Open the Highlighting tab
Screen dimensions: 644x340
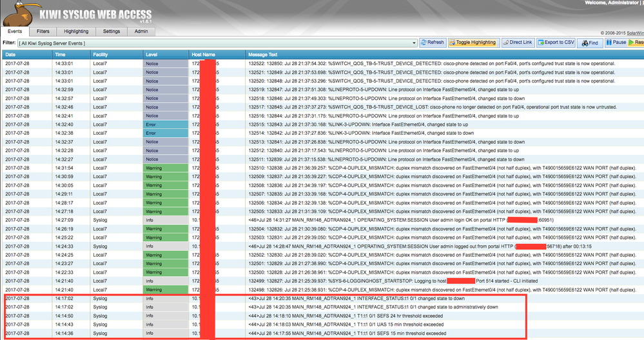pyautogui.click(x=76, y=32)
